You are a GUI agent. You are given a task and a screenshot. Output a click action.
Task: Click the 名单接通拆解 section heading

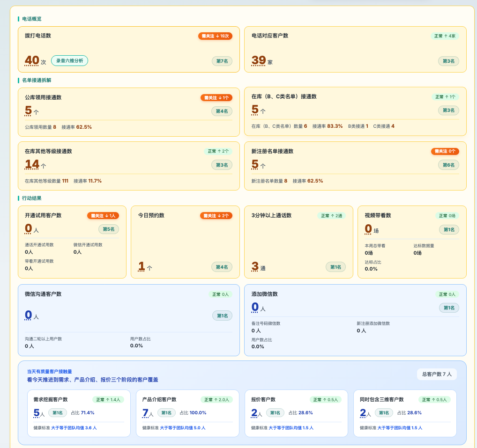(x=37, y=80)
